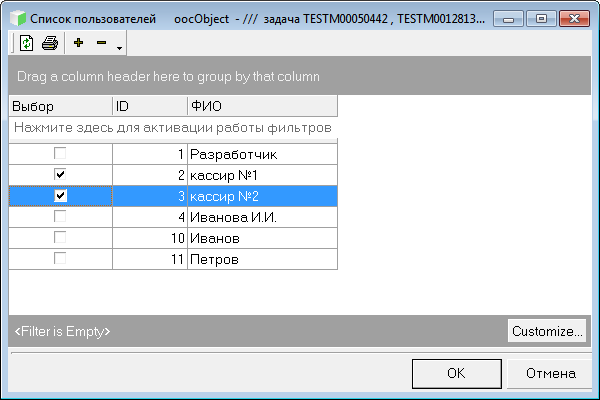Viewport: 600px width, 400px height.
Task: Check the box for Разработчик
Action: click(x=60, y=154)
